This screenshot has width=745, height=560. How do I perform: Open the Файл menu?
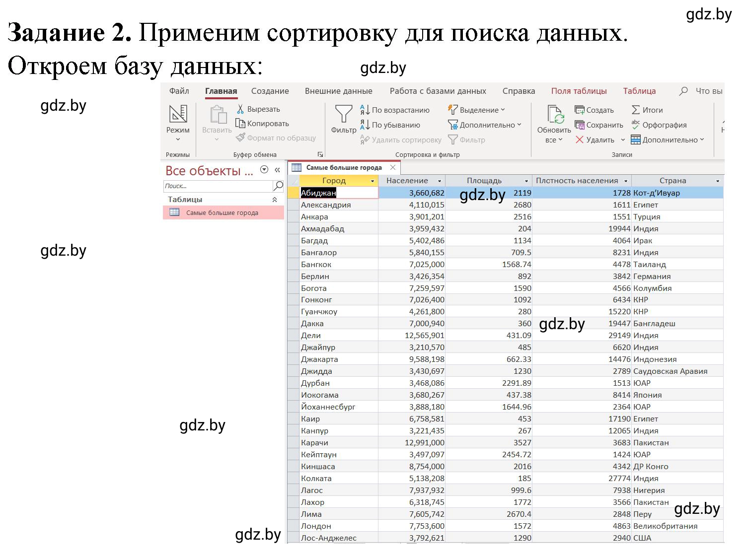[179, 91]
